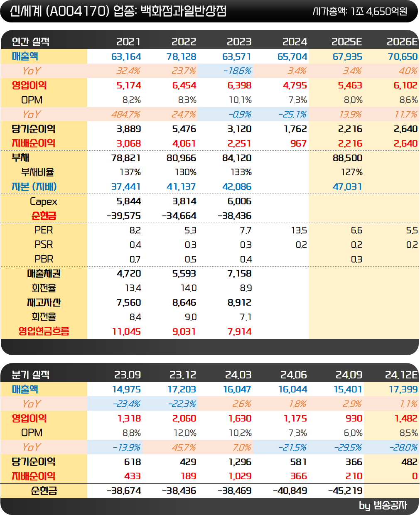Click the 2026E column header
Screen dimensions: 420x515
click(x=402, y=42)
